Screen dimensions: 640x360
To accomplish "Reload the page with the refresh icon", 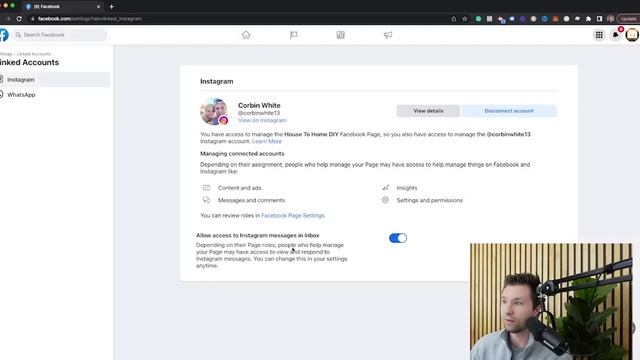I will (19, 19).
